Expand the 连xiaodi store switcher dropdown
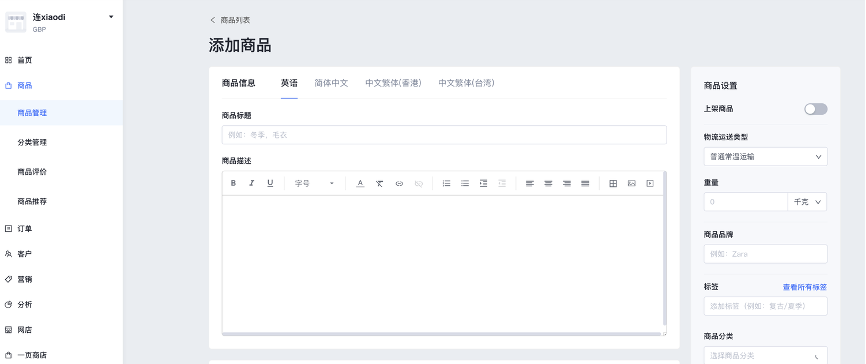The width and height of the screenshot is (866, 364). 111,17
